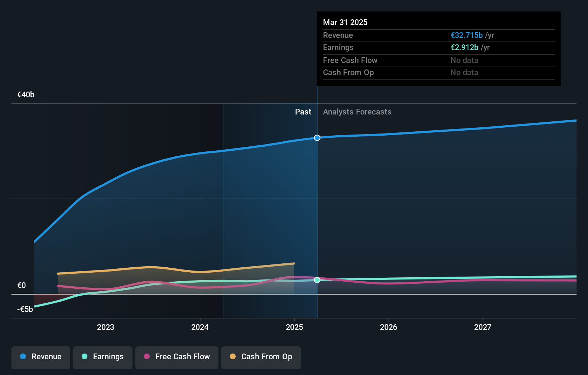Toggle the Cash From Op series visibility
The image size is (588, 375).
[261, 357]
